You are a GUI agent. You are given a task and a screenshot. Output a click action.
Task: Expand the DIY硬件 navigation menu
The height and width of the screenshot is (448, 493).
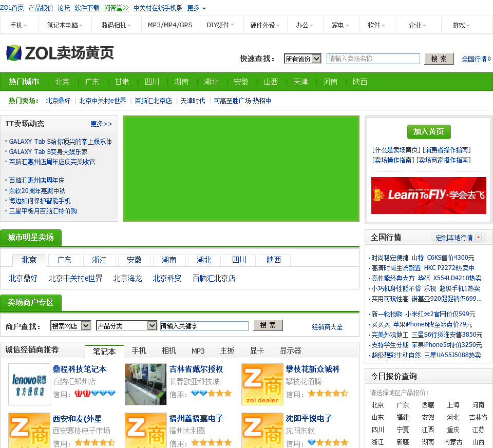(x=220, y=25)
